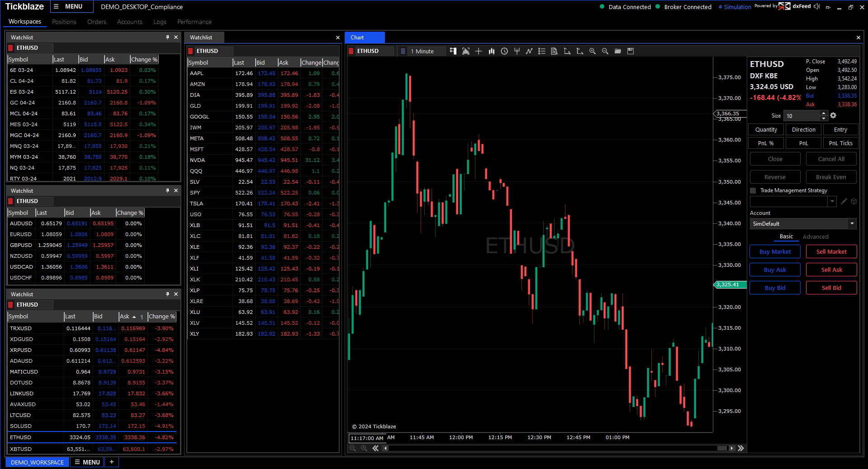Click the red color swatch beside chart ETHUSD
The width and height of the screenshot is (868, 469).
point(351,51)
